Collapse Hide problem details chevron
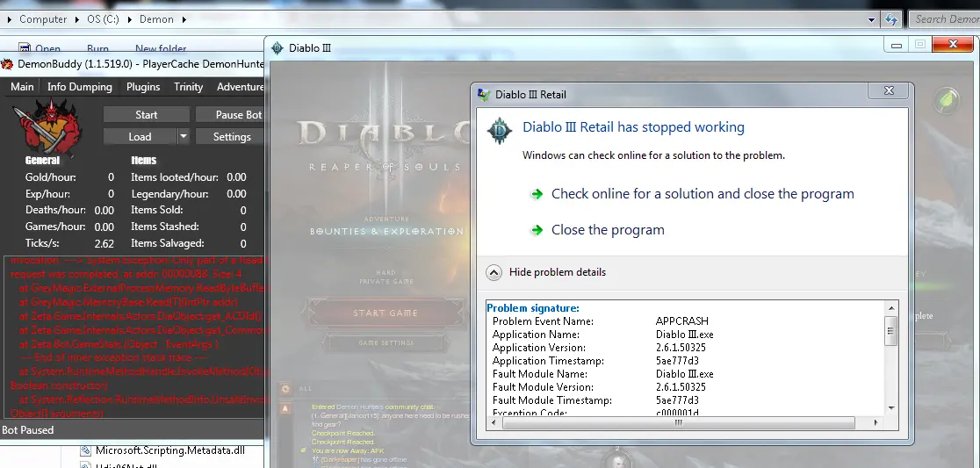Image resolution: width=980 pixels, height=468 pixels. point(494,272)
